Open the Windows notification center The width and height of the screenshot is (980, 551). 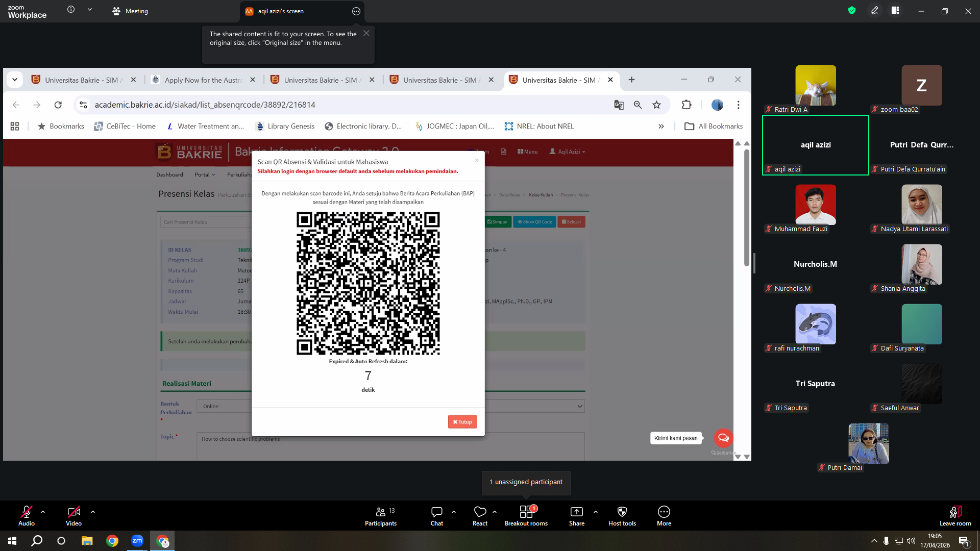click(964, 541)
